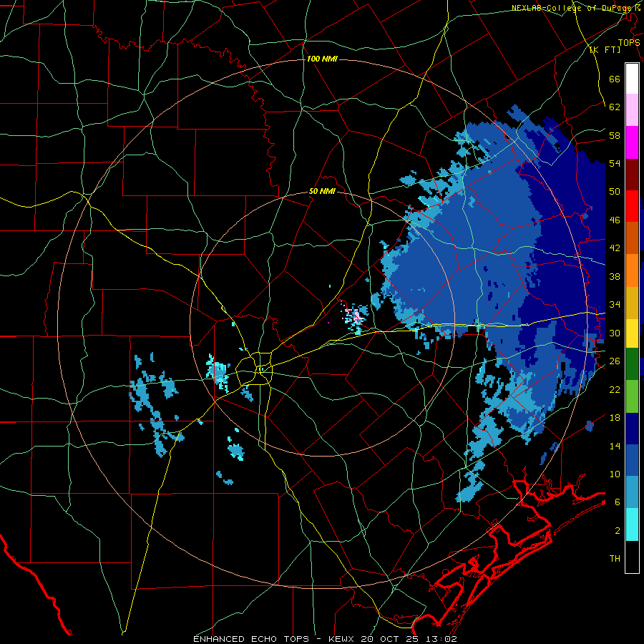Click the black TH legend swatch
The height and width of the screenshot is (644, 644).
click(632, 557)
